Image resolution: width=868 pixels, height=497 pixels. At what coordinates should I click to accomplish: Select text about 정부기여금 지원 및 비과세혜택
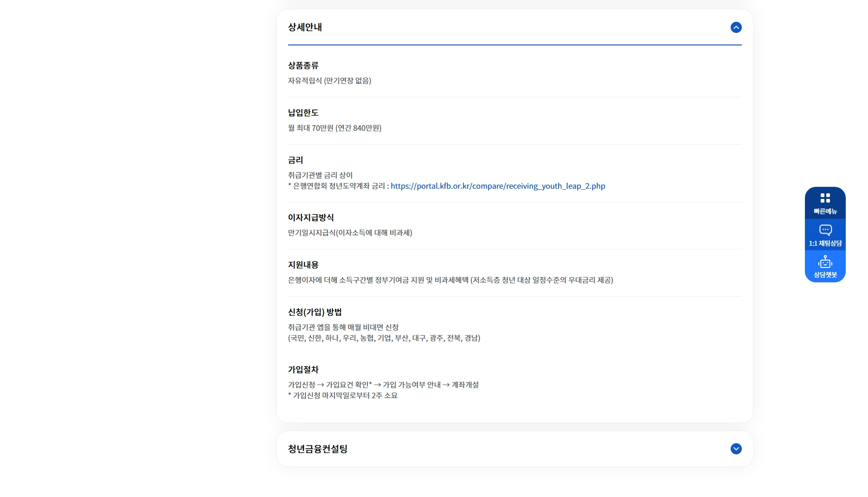click(x=450, y=280)
